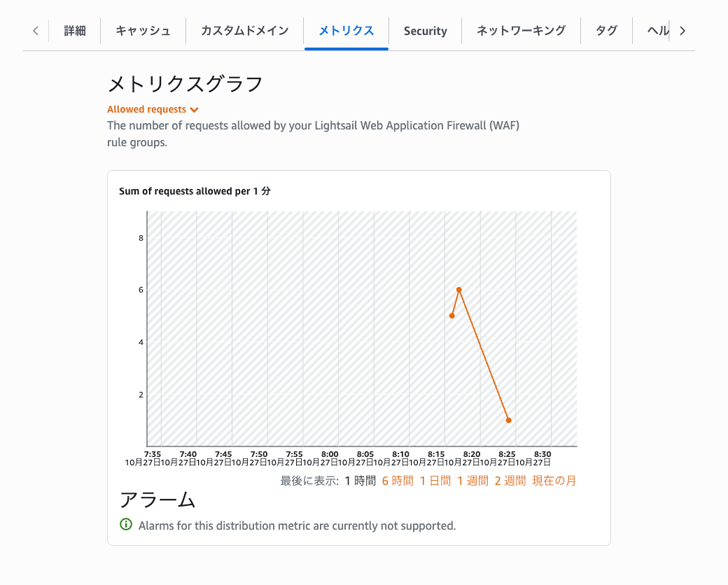Open the partially visible ヘルプ tab
Image resolution: width=728 pixels, height=585 pixels.
tap(658, 31)
